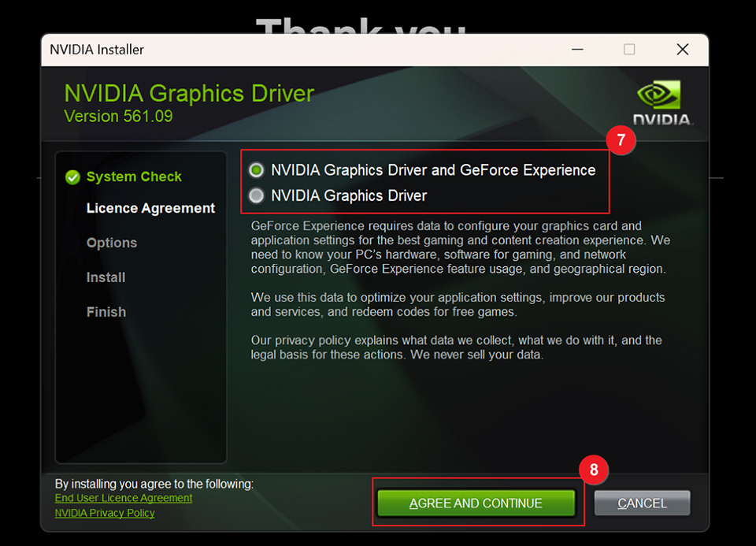
Task: Close the NVIDIA Installer window
Action: click(x=682, y=49)
